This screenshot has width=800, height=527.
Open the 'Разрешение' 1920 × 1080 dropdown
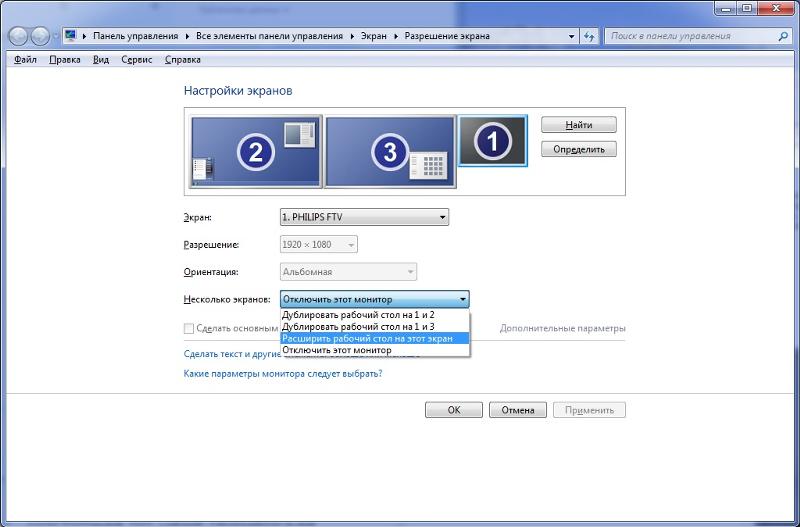(x=319, y=244)
